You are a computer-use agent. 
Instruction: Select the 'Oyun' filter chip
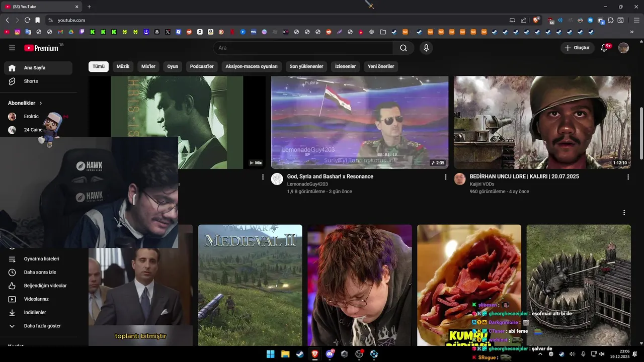(x=173, y=66)
